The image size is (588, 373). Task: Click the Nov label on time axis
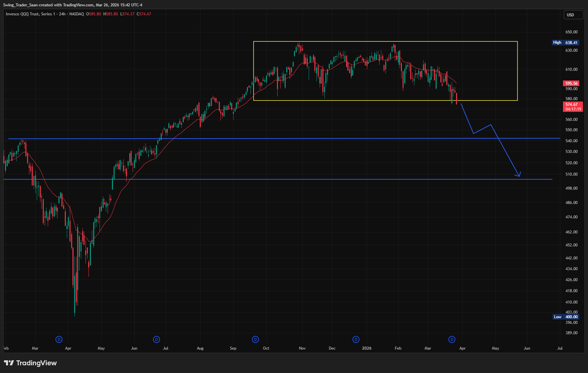pyautogui.click(x=302, y=349)
